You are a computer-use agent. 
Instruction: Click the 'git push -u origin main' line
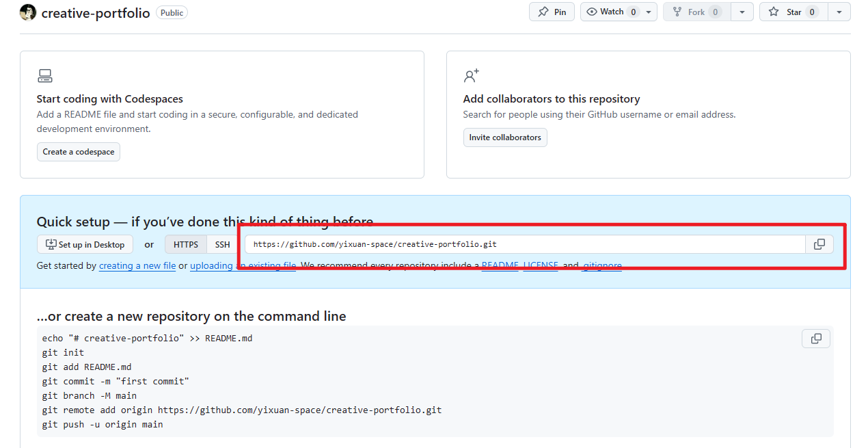click(103, 424)
